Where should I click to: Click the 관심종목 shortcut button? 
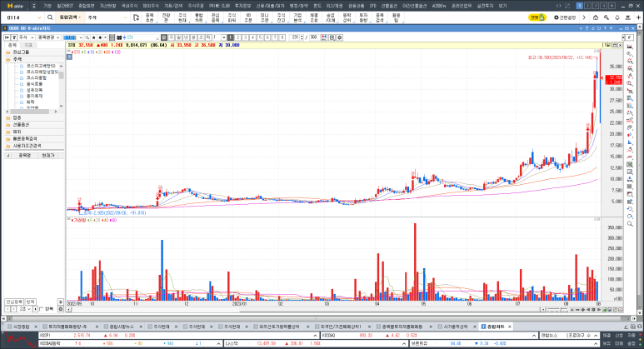click(215, 17)
